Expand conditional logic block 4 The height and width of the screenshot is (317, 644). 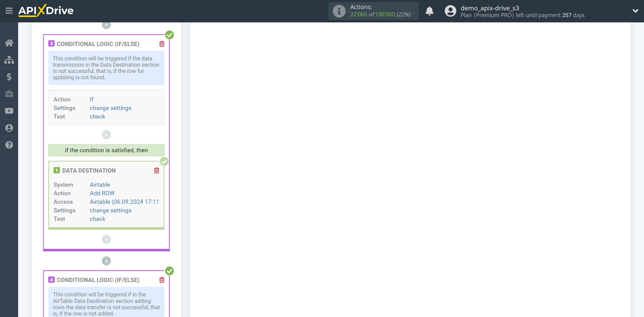pos(97,280)
